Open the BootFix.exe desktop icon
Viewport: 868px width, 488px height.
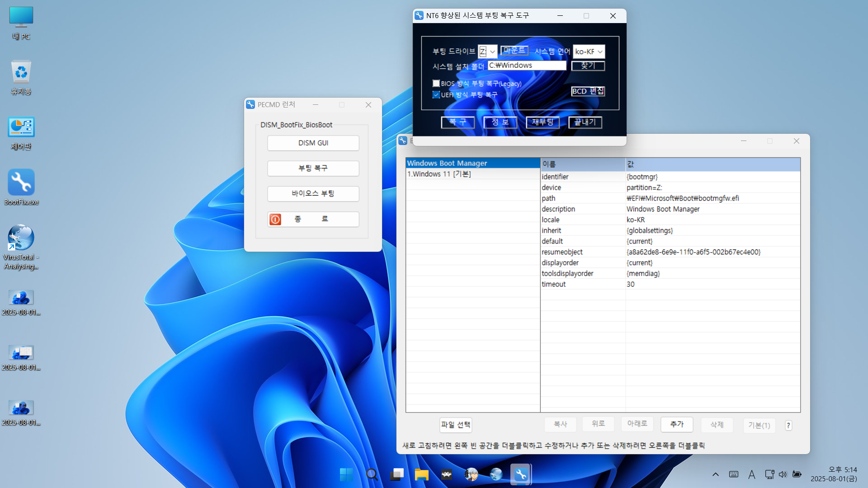pyautogui.click(x=21, y=183)
